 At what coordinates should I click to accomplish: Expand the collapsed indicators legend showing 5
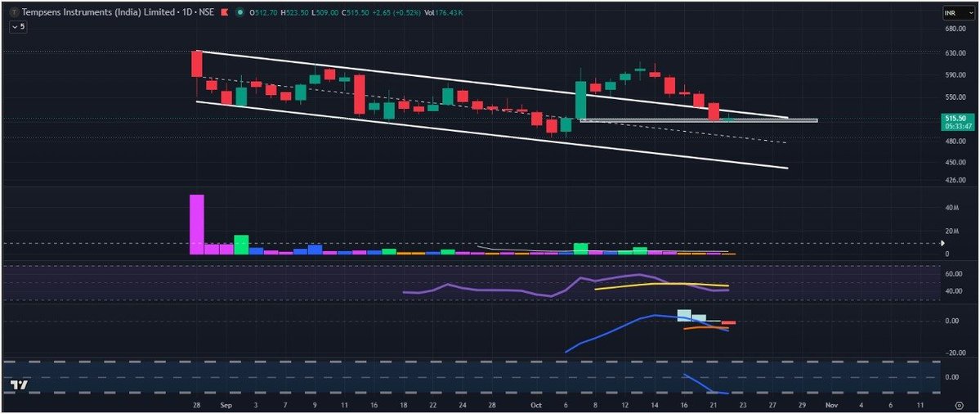click(x=18, y=27)
